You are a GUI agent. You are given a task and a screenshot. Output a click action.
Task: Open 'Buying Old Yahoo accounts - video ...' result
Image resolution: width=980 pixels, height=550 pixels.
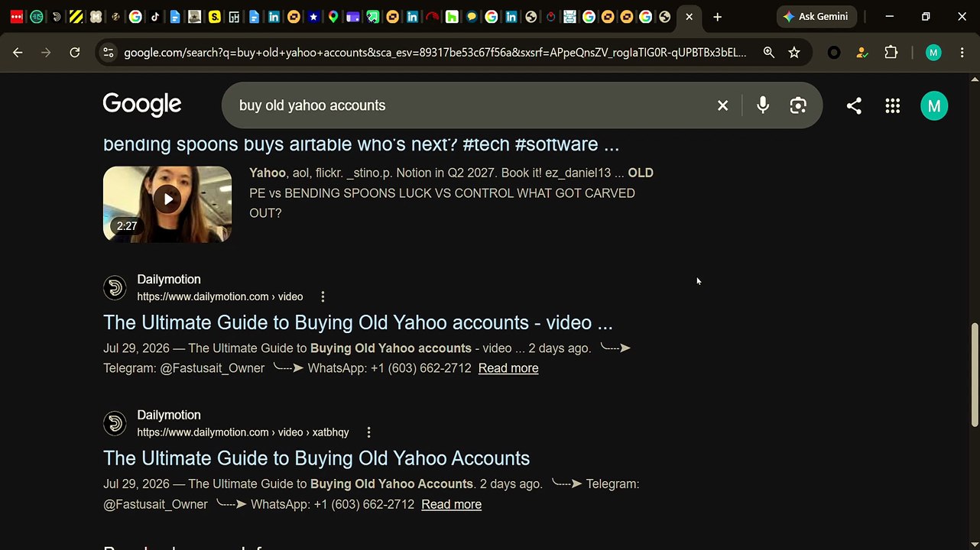tap(358, 322)
